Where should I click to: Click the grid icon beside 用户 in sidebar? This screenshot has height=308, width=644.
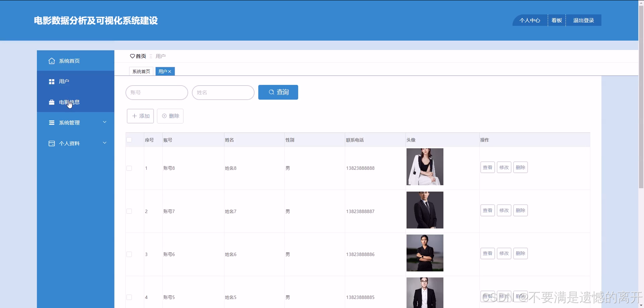[x=52, y=82]
